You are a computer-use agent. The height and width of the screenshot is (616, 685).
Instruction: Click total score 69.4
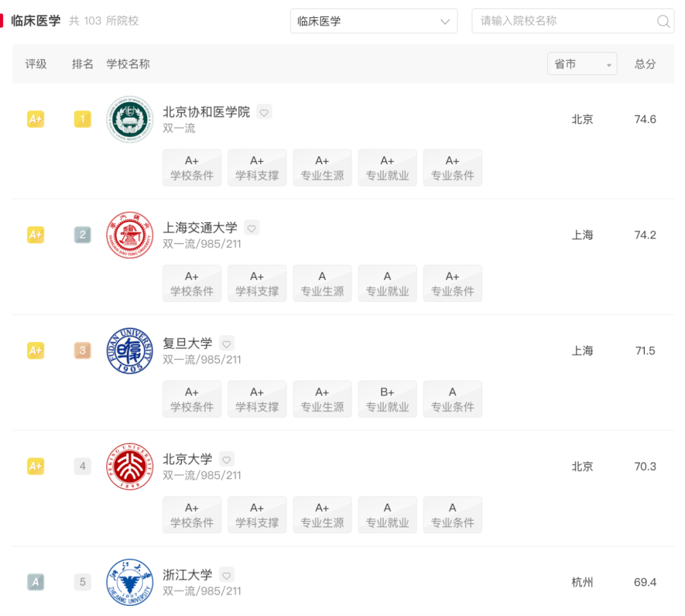coord(645,582)
